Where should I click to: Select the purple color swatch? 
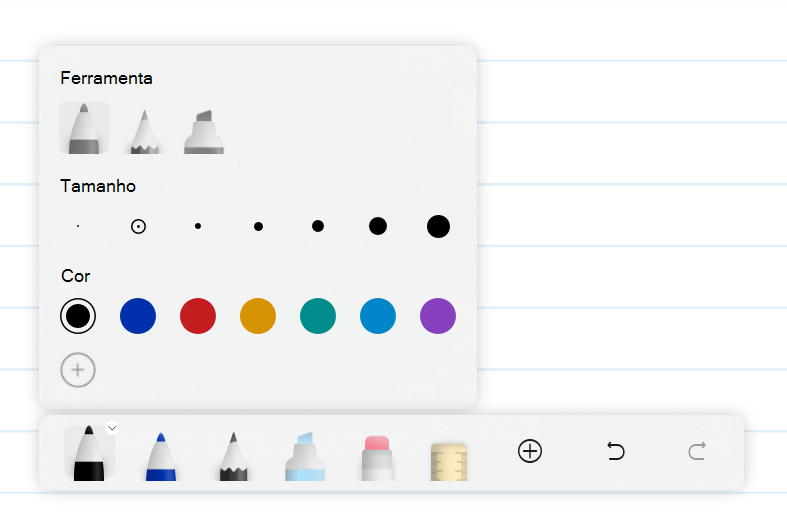438,316
